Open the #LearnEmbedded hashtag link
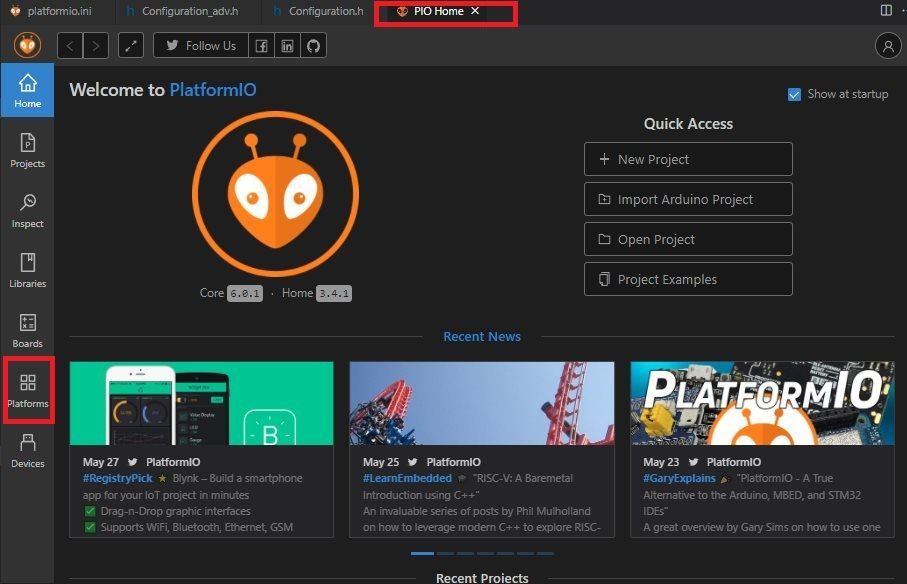The height and width of the screenshot is (584, 907). point(407,478)
